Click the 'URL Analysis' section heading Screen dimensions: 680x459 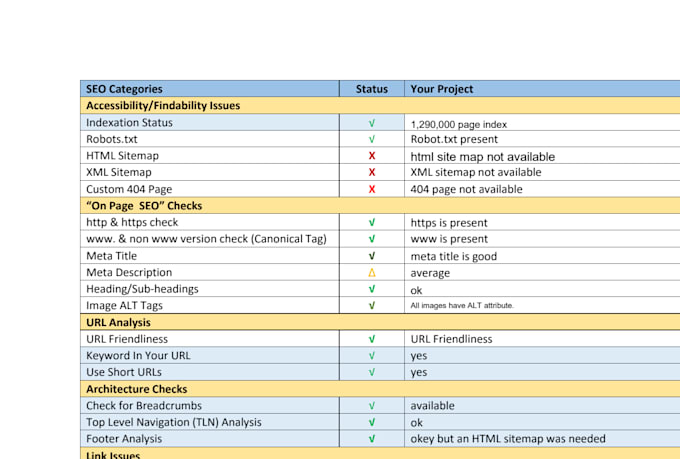point(380,322)
